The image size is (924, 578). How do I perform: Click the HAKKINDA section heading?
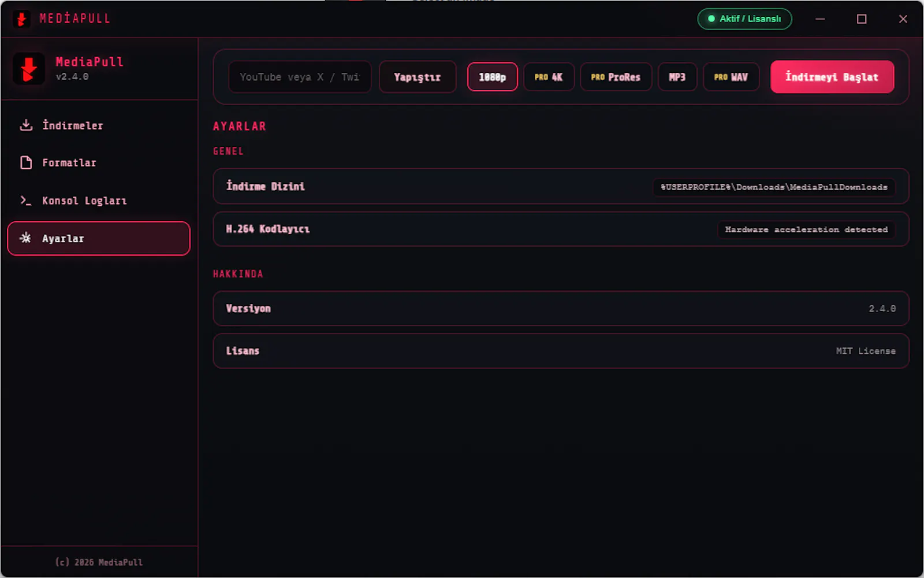click(238, 274)
